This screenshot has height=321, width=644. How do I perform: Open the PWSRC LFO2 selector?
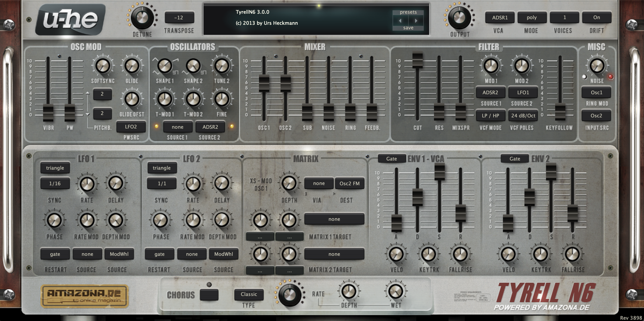point(131,127)
